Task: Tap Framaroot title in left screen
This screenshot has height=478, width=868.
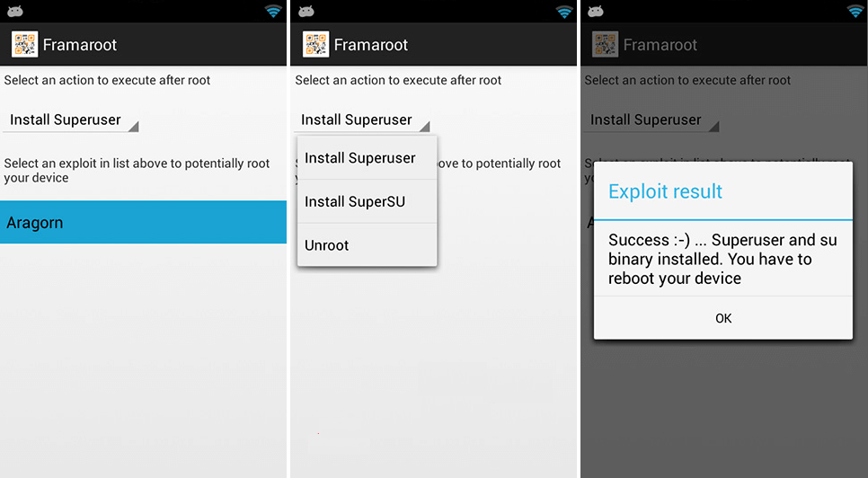Action: tap(80, 45)
